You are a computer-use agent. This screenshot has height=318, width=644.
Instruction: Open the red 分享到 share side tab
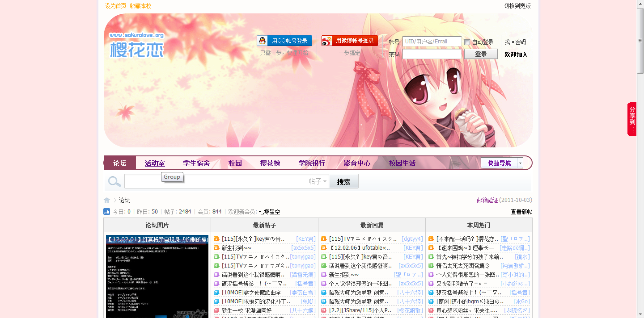(632, 119)
